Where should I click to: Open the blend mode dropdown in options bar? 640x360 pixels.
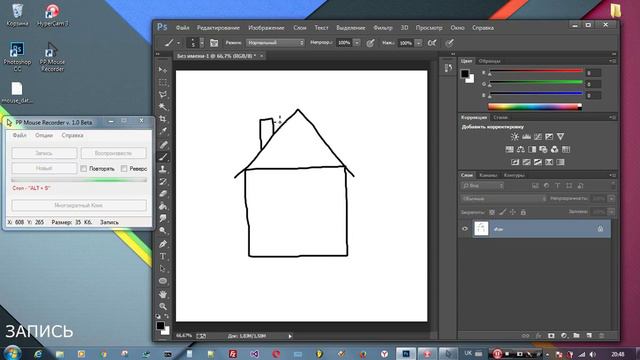(275, 43)
